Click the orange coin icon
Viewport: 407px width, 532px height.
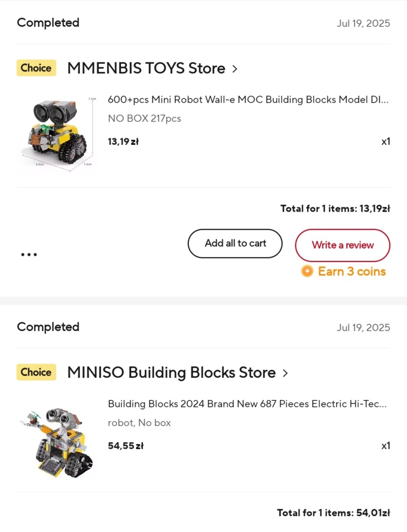tap(307, 271)
